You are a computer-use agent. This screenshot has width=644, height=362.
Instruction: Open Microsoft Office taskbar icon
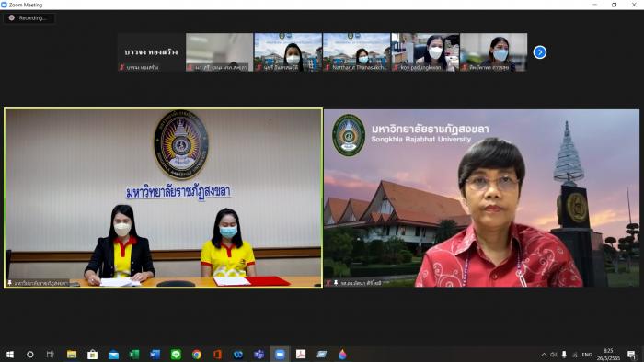point(217,355)
